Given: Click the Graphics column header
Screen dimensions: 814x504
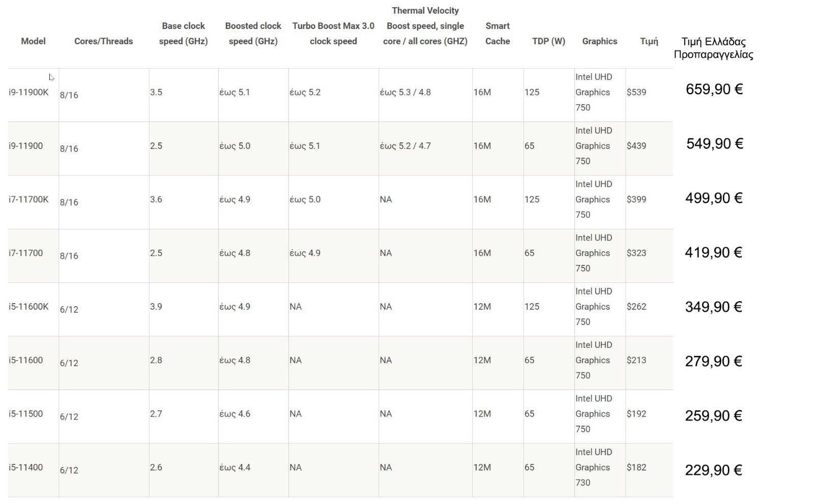Looking at the screenshot, I should 600,41.
